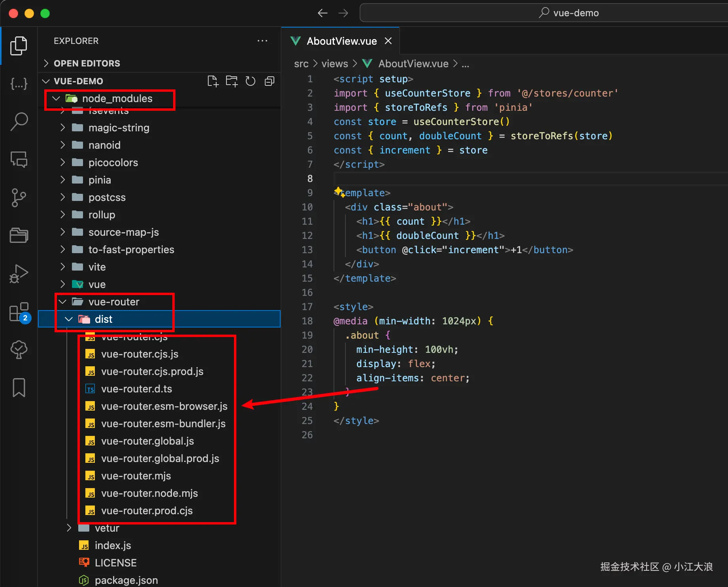Click the vue-demo command search box
The image size is (728, 587).
569,13
